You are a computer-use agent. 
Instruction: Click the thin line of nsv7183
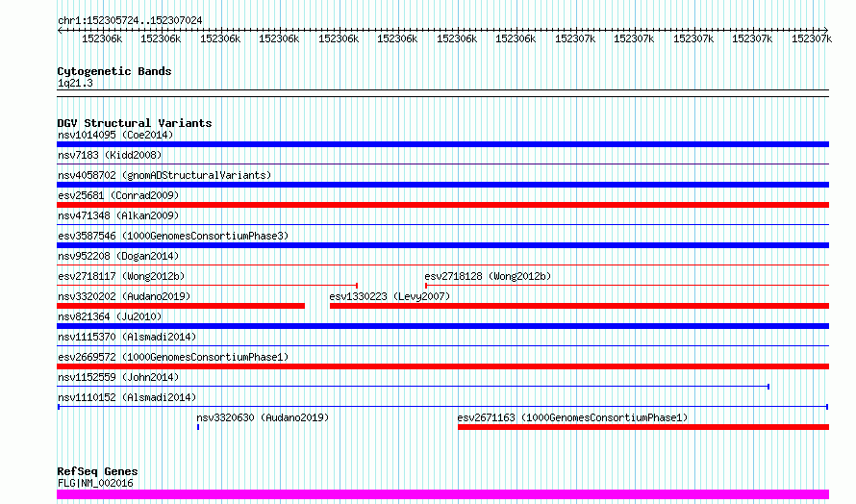[x=442, y=164]
